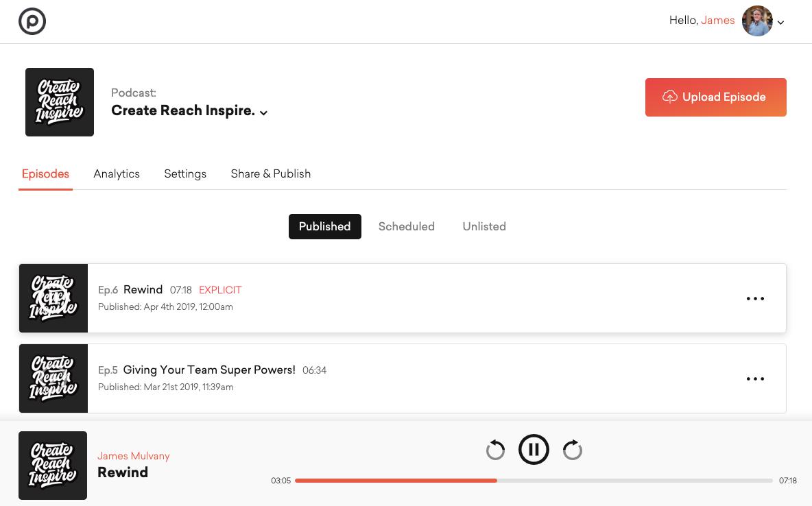Image resolution: width=812 pixels, height=506 pixels.
Task: Open the user account dropdown arrow
Action: (x=780, y=23)
